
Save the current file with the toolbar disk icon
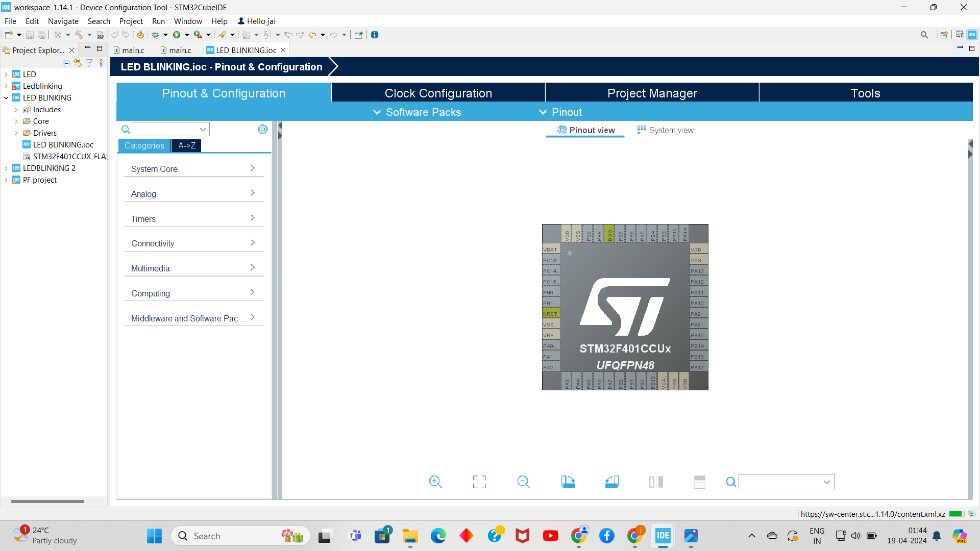(30, 35)
